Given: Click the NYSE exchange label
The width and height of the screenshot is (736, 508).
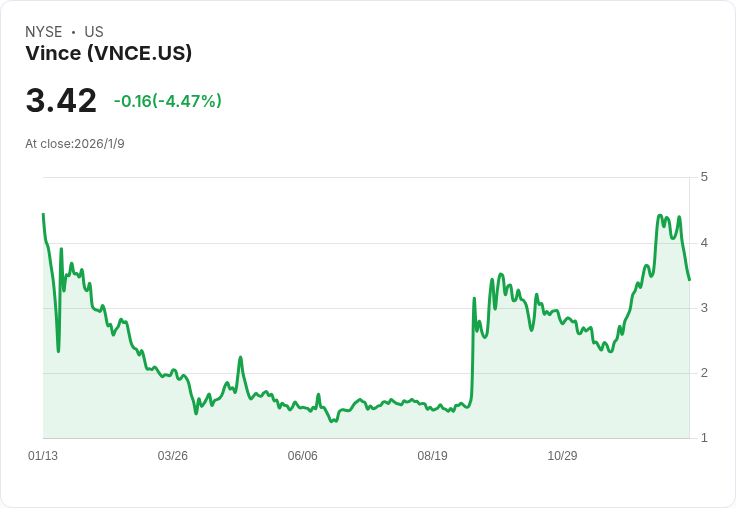Looking at the screenshot, I should tap(44, 32).
